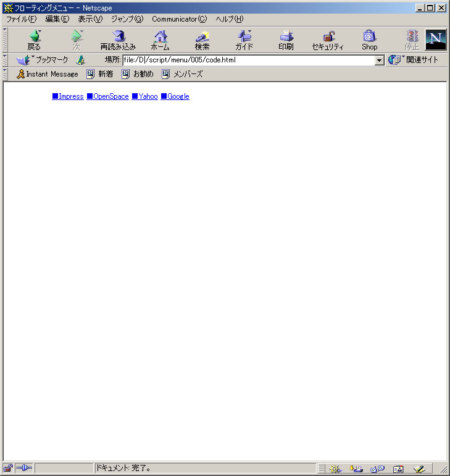Click the location URL text field

tap(249, 60)
